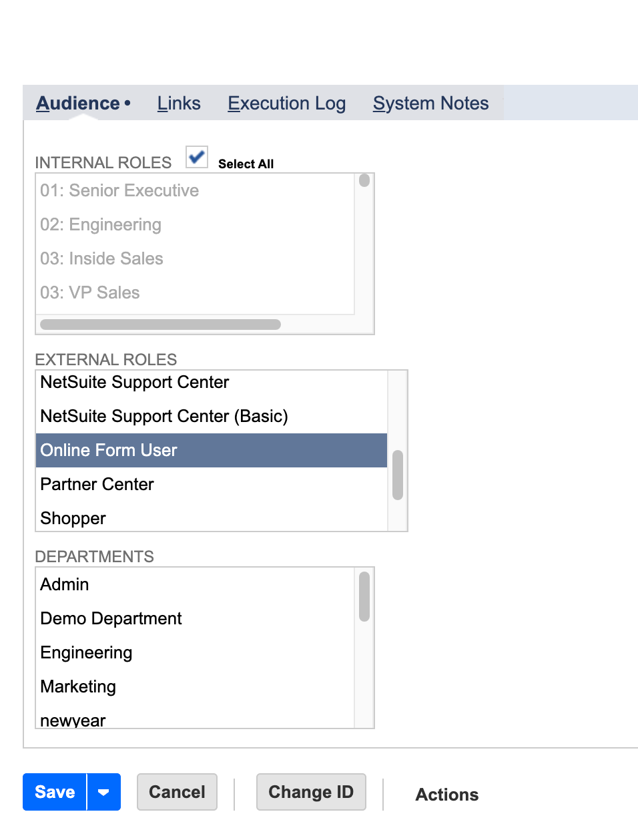Open the Save dropdown arrow
Screen dimensions: 638x840
pyautogui.click(x=103, y=793)
